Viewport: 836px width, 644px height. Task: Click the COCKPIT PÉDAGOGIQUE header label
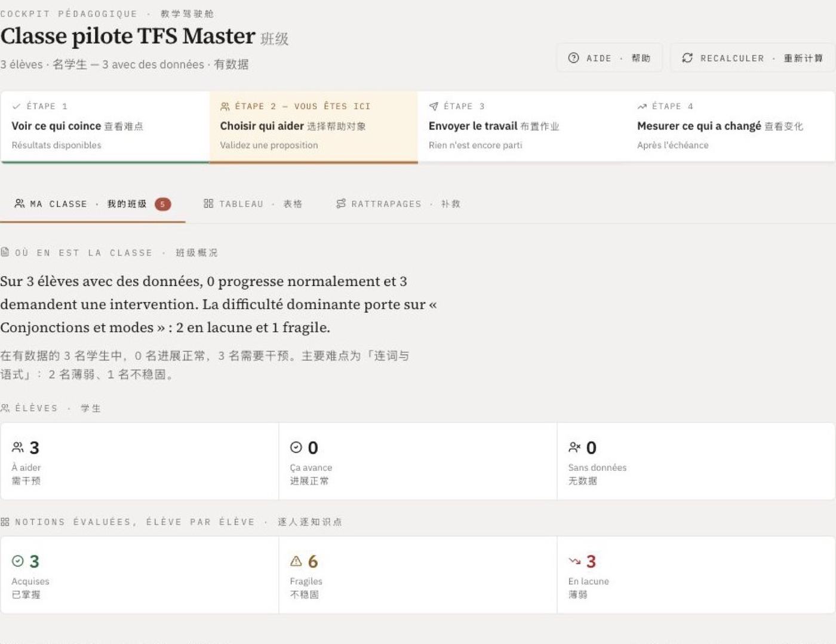click(69, 14)
